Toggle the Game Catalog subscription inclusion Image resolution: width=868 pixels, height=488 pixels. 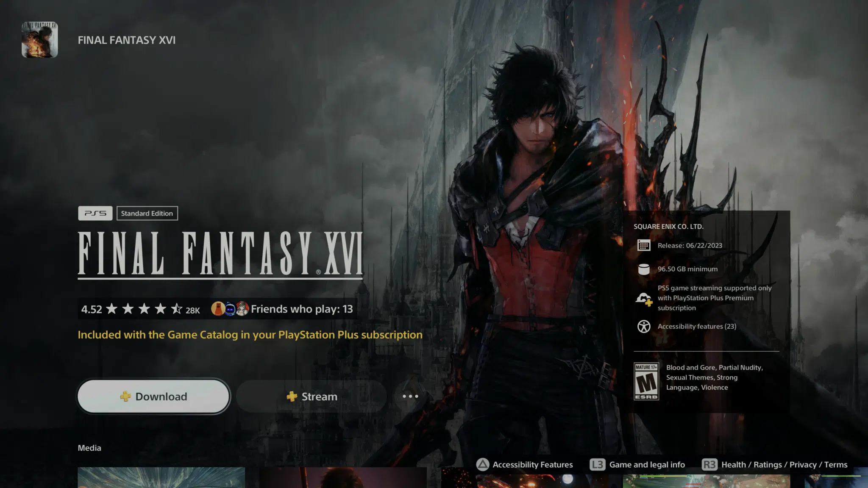pyautogui.click(x=250, y=334)
